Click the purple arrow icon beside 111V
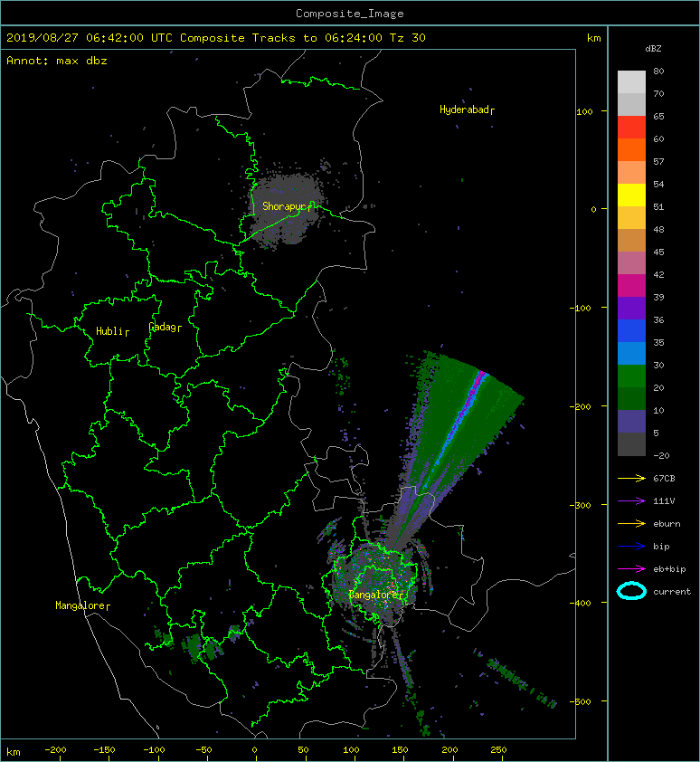Image resolution: width=700 pixels, height=762 pixels. click(631, 501)
